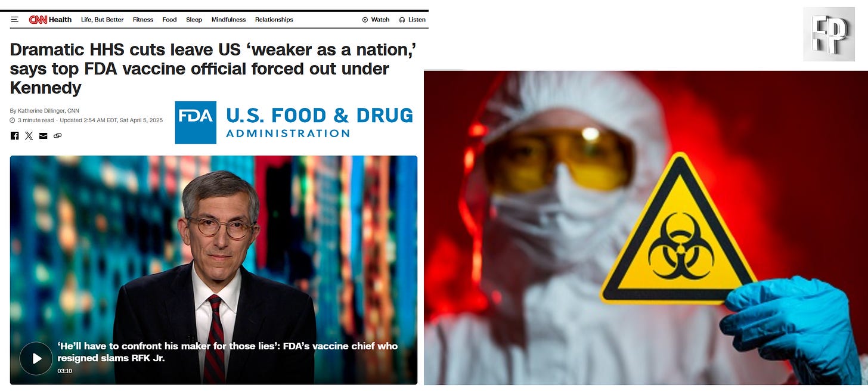
Task: Open the Health section link
Action: tap(60, 20)
